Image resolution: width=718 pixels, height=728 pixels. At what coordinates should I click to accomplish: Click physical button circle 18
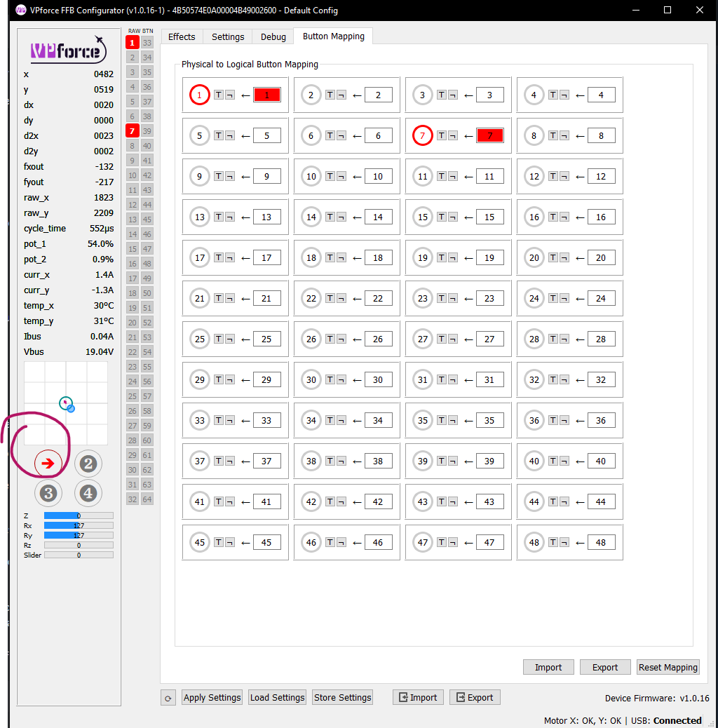(x=311, y=257)
